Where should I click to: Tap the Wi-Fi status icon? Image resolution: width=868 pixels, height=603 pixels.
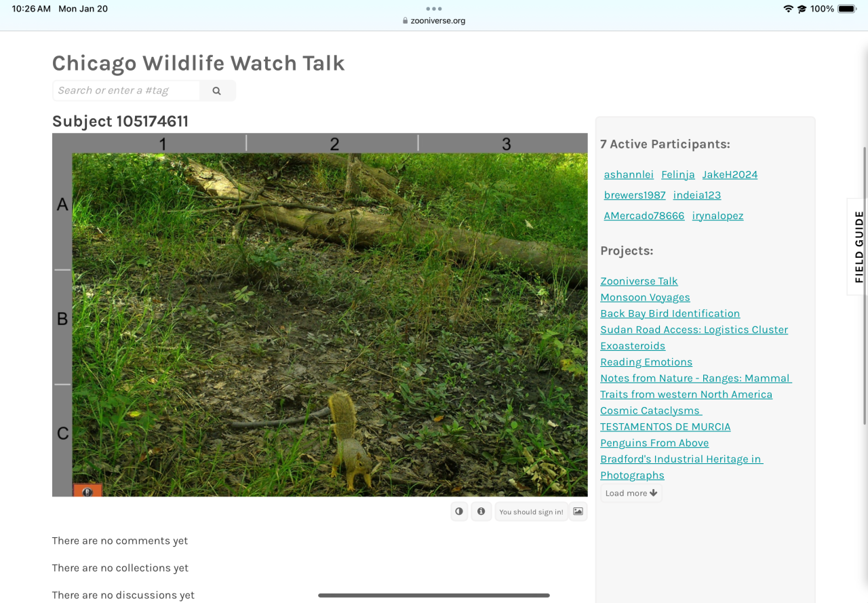[x=788, y=9]
